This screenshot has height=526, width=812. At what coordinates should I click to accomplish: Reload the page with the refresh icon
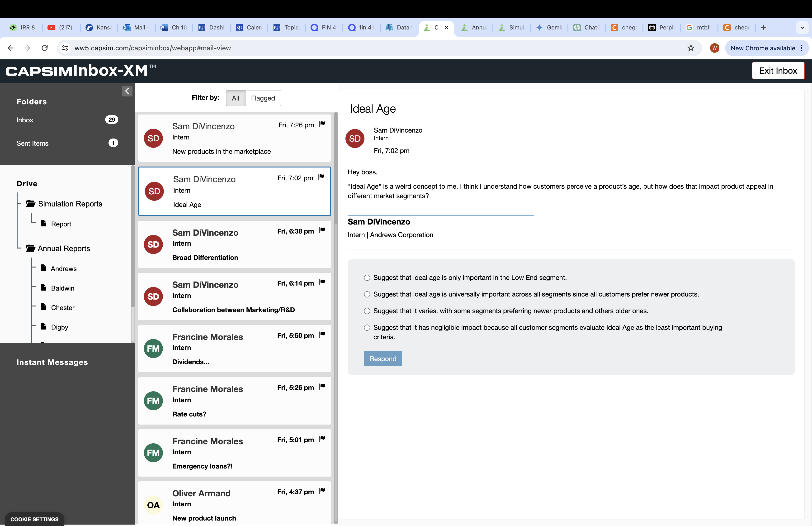[x=45, y=48]
